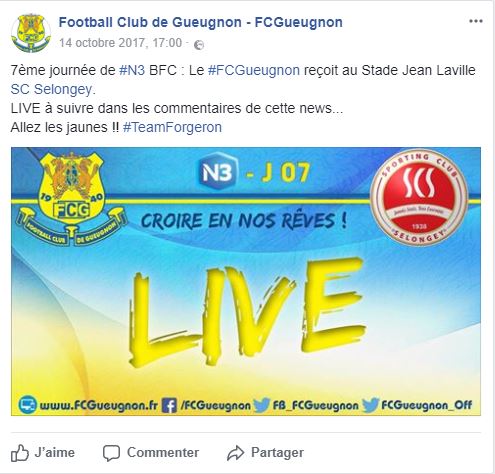Click the red Sporting Club Selongey logo

[419, 197]
